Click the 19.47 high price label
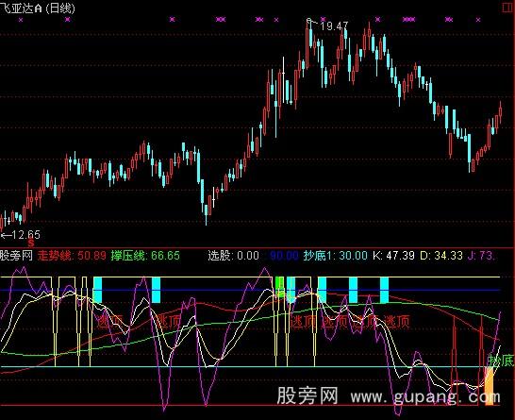Screen dimensions: 515x420 [x=334, y=26]
